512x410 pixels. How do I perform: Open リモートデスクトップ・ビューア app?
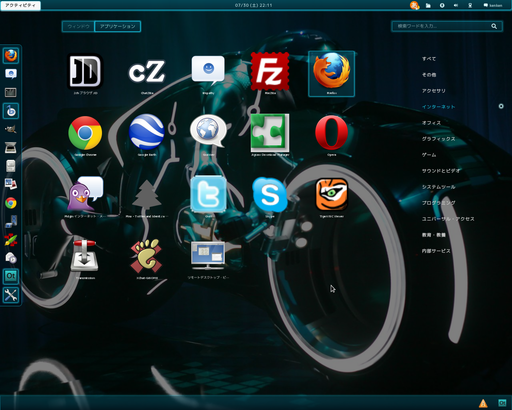coord(208,255)
